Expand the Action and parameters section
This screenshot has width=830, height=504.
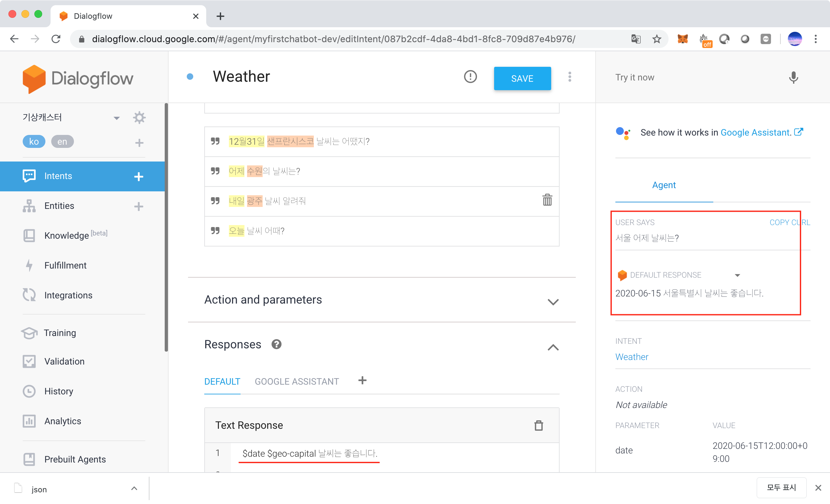pyautogui.click(x=553, y=302)
